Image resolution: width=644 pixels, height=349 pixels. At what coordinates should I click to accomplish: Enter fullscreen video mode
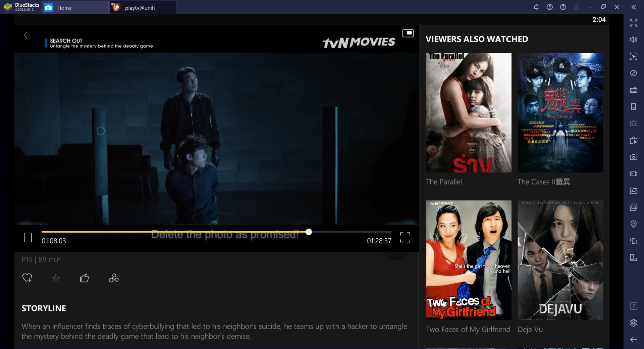(x=405, y=237)
